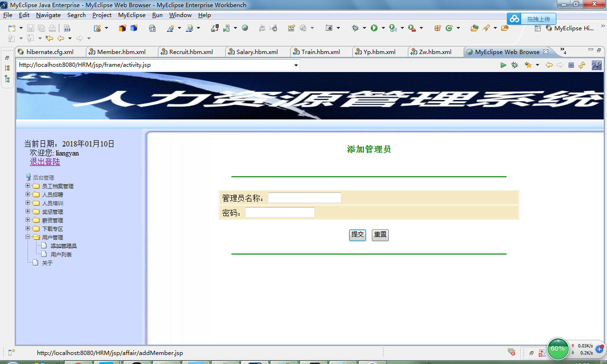The height and width of the screenshot is (364, 607).
Task: Expand the 员工档案管理 tree node
Action: point(28,186)
